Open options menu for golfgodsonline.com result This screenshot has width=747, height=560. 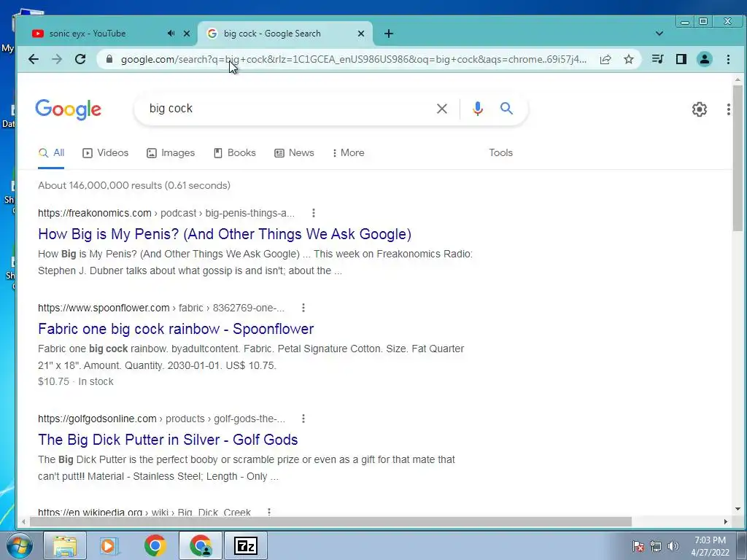pyautogui.click(x=303, y=419)
